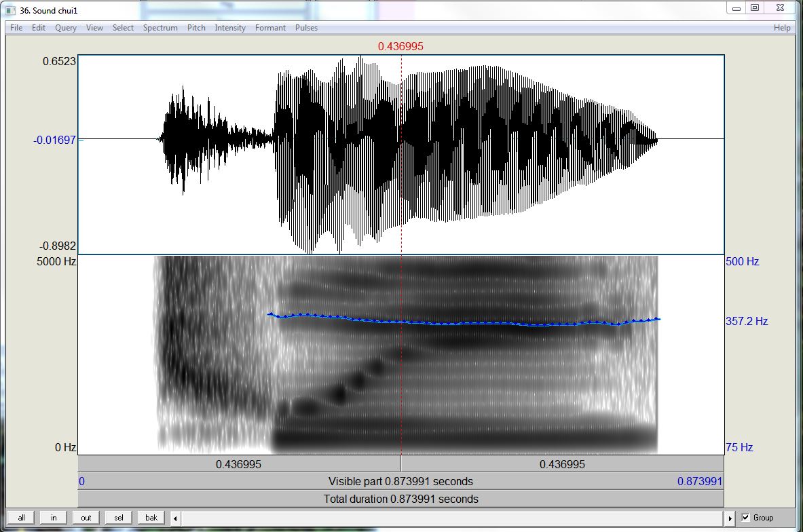This screenshot has width=803, height=532.
Task: Click the red cursor time label 0.436995
Action: point(400,46)
